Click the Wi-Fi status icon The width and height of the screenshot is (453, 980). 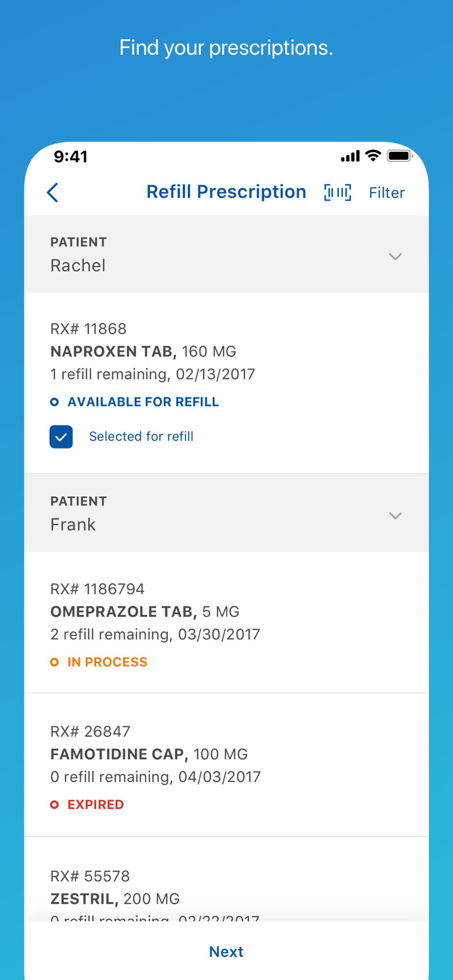tap(373, 156)
